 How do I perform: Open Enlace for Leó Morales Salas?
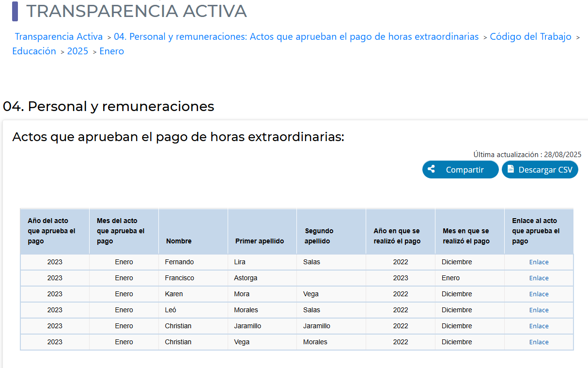(x=539, y=310)
